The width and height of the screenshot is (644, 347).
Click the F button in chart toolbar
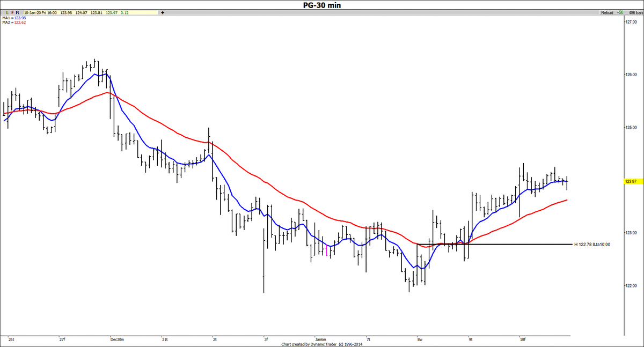click(11, 12)
